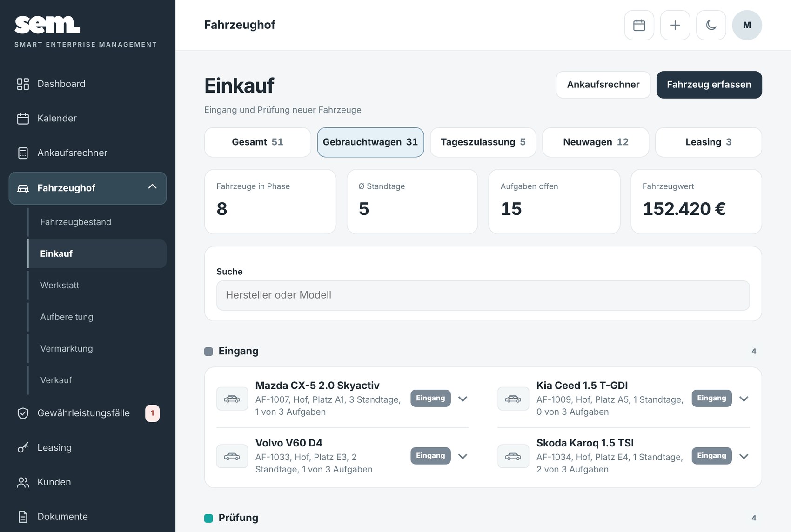The width and height of the screenshot is (791, 532).
Task: Click the Gewährleistungsfälle shield icon
Action: point(23,413)
